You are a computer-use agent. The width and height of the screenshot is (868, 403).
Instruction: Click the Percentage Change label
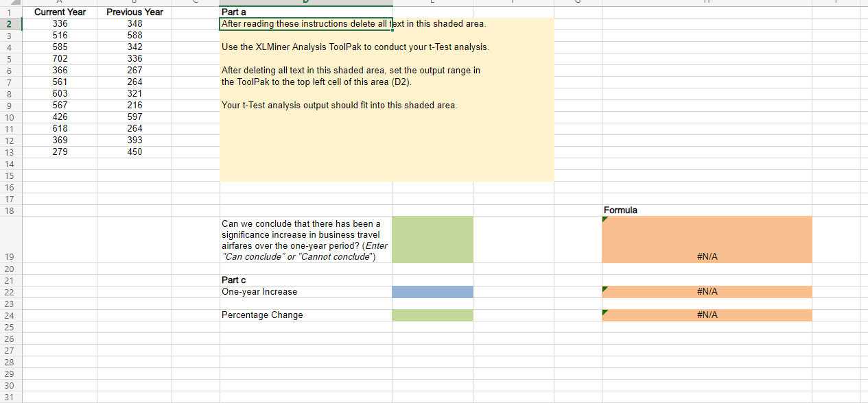(x=306, y=315)
